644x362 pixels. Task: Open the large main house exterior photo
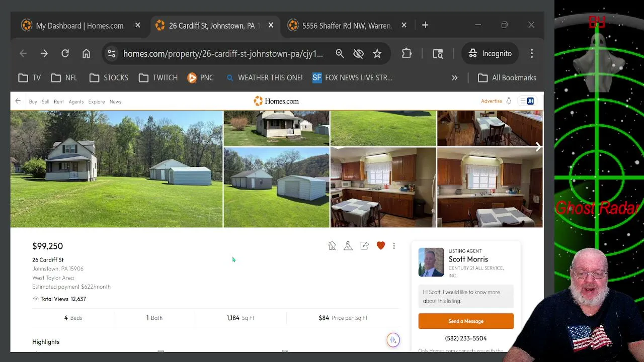[x=116, y=169]
